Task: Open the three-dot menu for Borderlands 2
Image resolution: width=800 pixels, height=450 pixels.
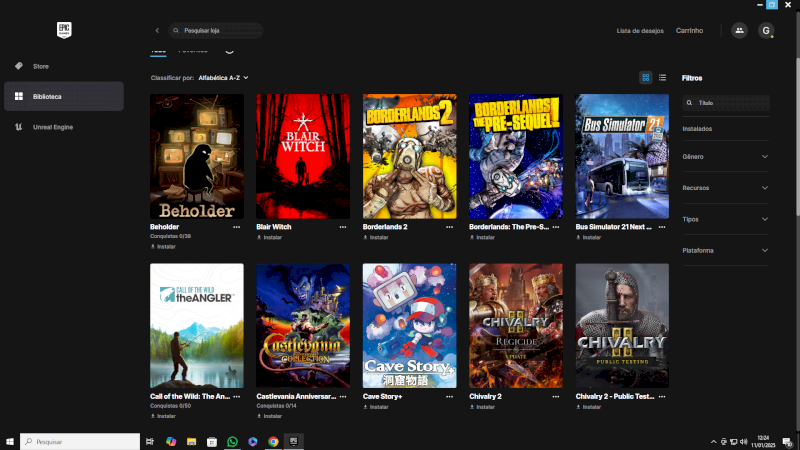Action: tap(449, 227)
